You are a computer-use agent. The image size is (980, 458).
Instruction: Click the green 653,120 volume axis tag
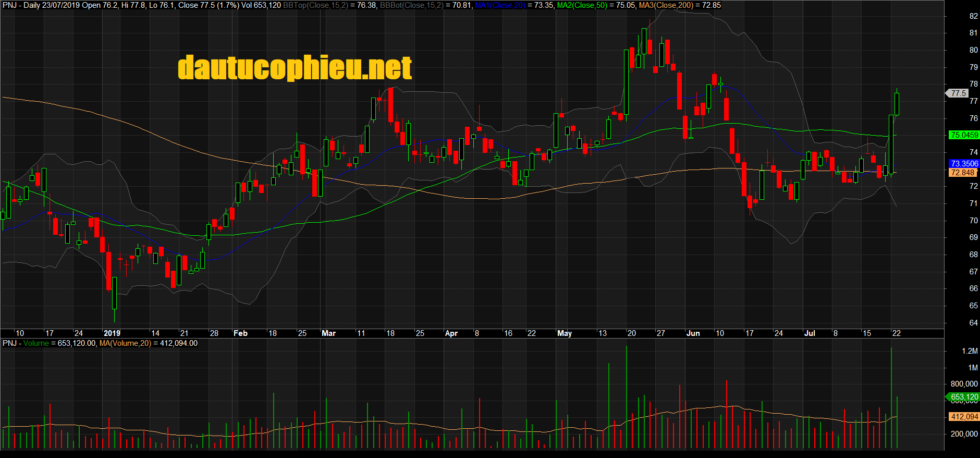tap(964, 397)
